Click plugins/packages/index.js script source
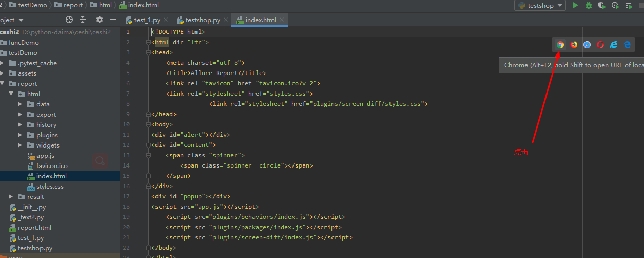The height and width of the screenshot is (258, 644). (x=257, y=227)
